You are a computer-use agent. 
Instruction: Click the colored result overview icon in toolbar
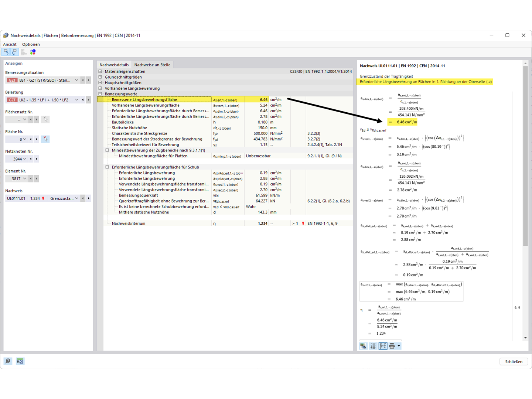(x=33, y=52)
